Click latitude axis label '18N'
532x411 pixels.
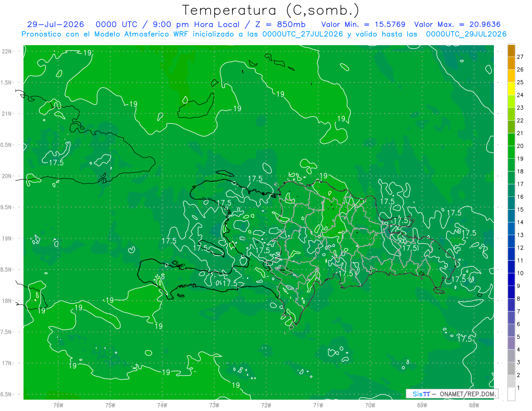[7, 301]
